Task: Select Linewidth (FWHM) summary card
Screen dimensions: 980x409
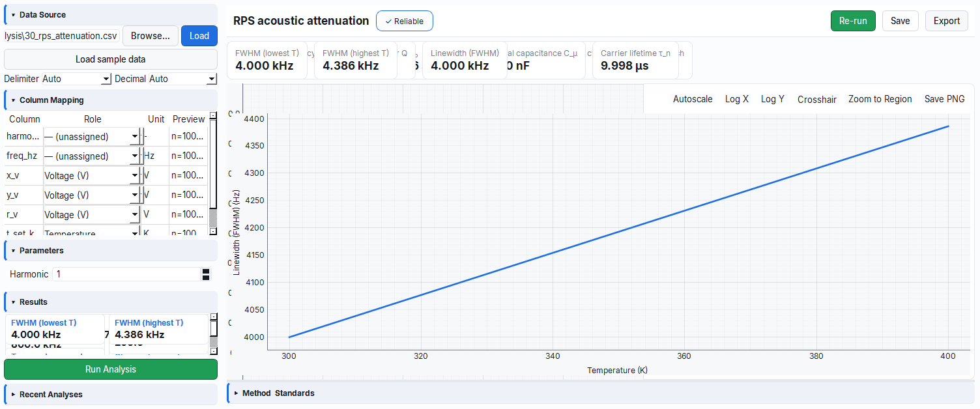Action: point(465,60)
